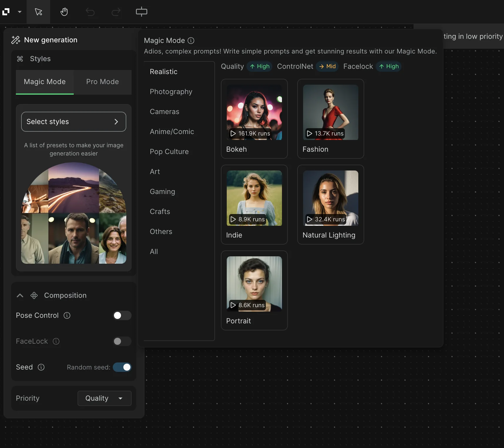Click the magic wand New generation icon
504x448 pixels.
[16, 40]
